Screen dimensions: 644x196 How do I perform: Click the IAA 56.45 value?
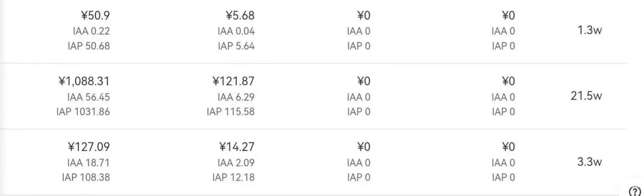coord(89,97)
